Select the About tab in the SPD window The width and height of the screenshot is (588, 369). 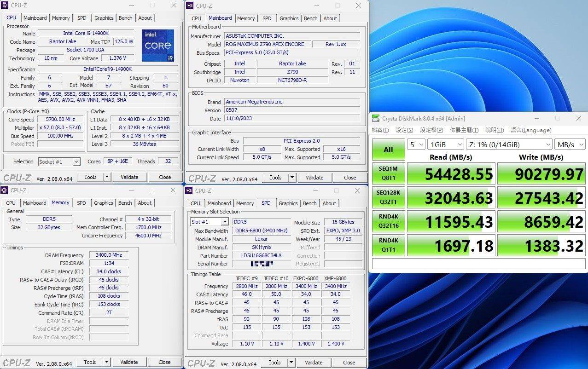(x=329, y=203)
